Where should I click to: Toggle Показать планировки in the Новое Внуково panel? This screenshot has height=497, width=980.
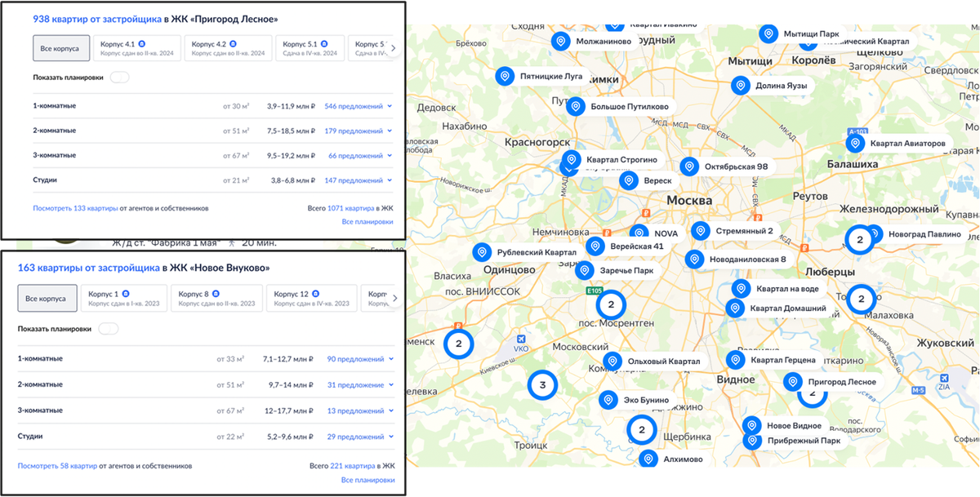[x=109, y=329]
